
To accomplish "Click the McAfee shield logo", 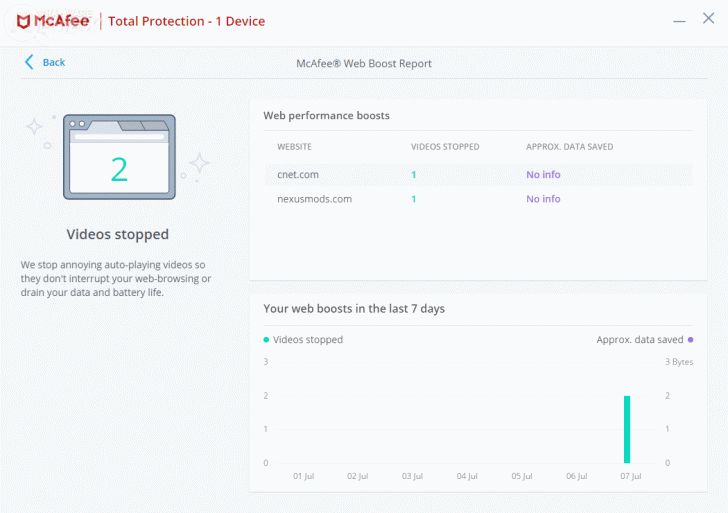I will pyautogui.click(x=23, y=21).
